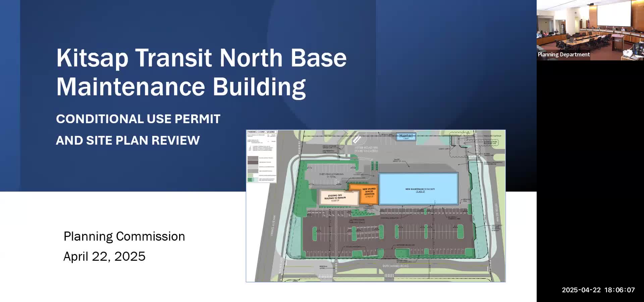Click the "FLEET VEHICLE PARKING" label
The height and width of the screenshot is (302, 644).
(x=331, y=174)
